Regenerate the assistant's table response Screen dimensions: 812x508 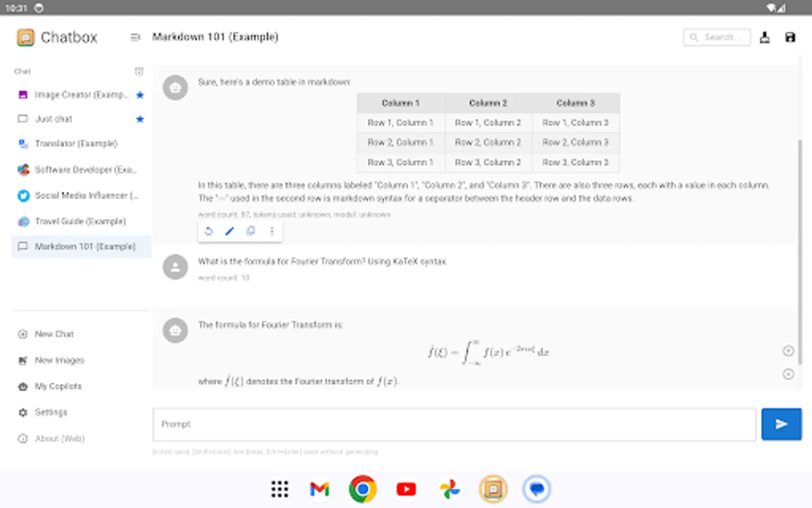(x=208, y=231)
